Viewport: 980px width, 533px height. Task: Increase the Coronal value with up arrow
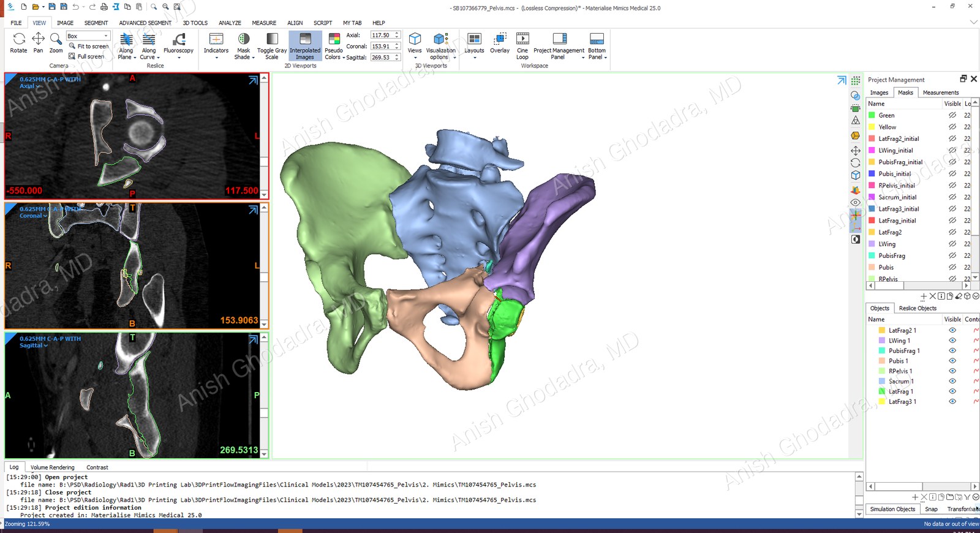point(397,44)
